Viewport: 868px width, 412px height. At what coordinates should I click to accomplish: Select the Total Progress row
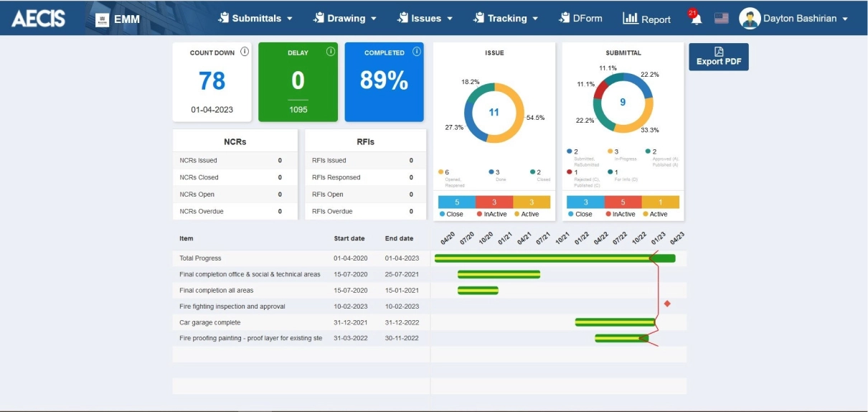301,258
